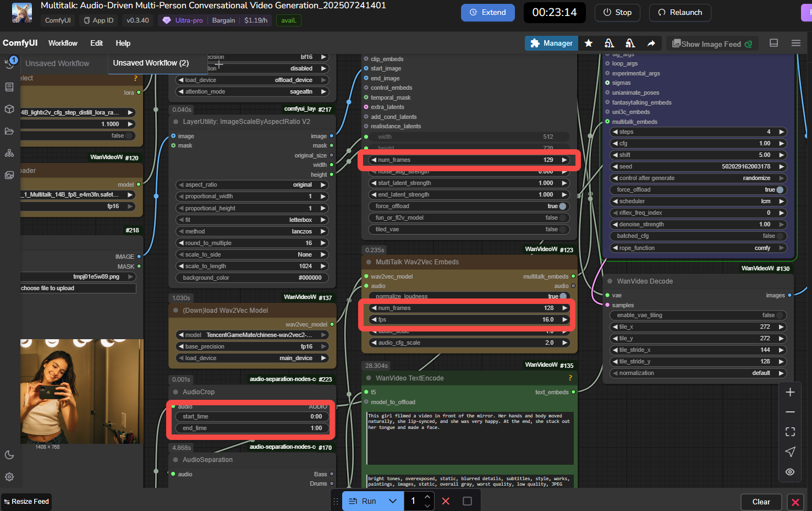
Task: Toggle force_offload in image embeds node
Action: pyautogui.click(x=469, y=206)
